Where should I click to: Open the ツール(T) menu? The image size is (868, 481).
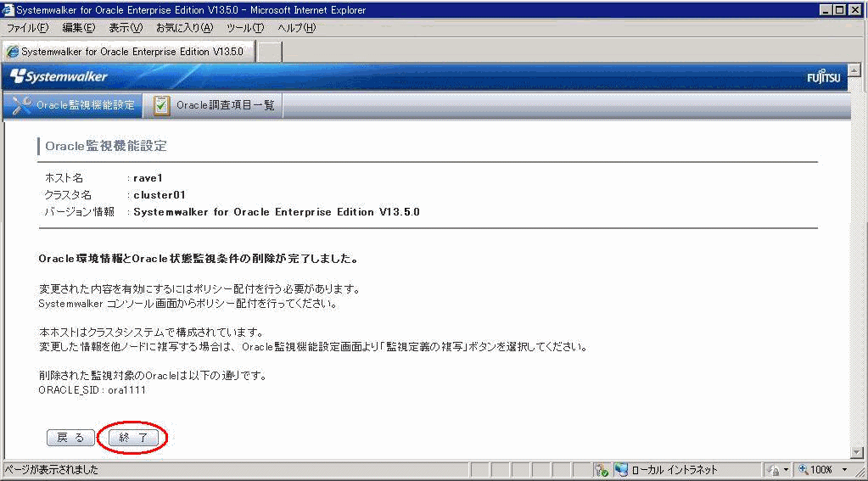pyautogui.click(x=245, y=28)
